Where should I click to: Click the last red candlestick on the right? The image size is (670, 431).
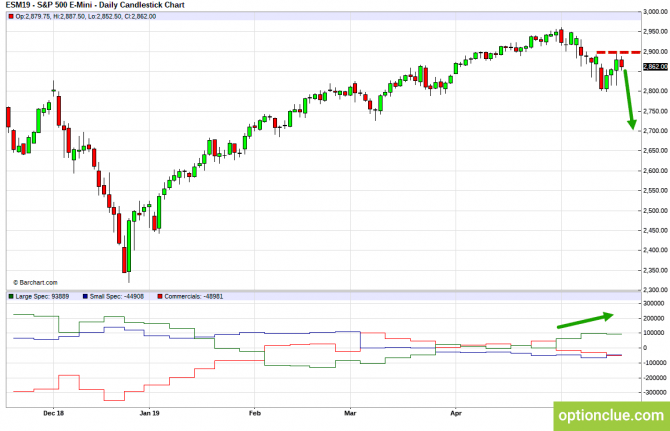[x=622, y=63]
